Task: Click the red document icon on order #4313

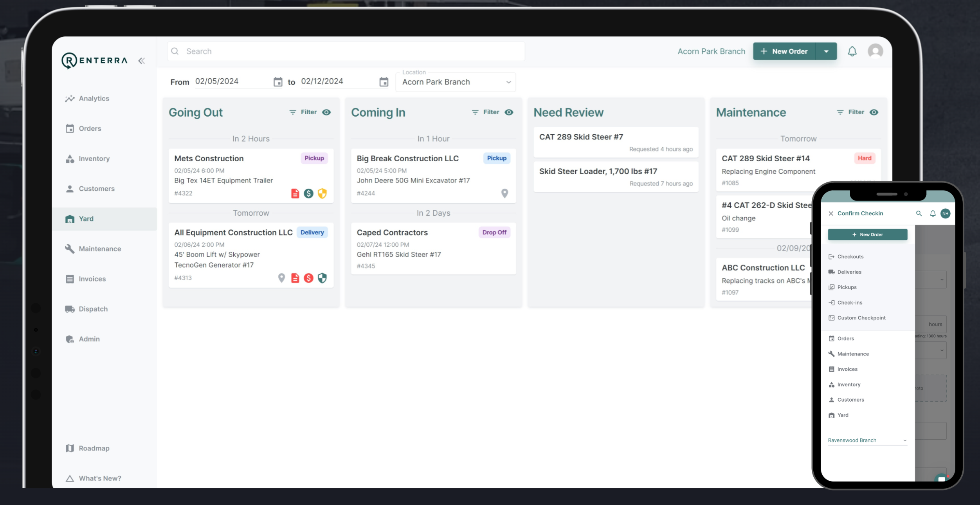Action: click(x=295, y=278)
